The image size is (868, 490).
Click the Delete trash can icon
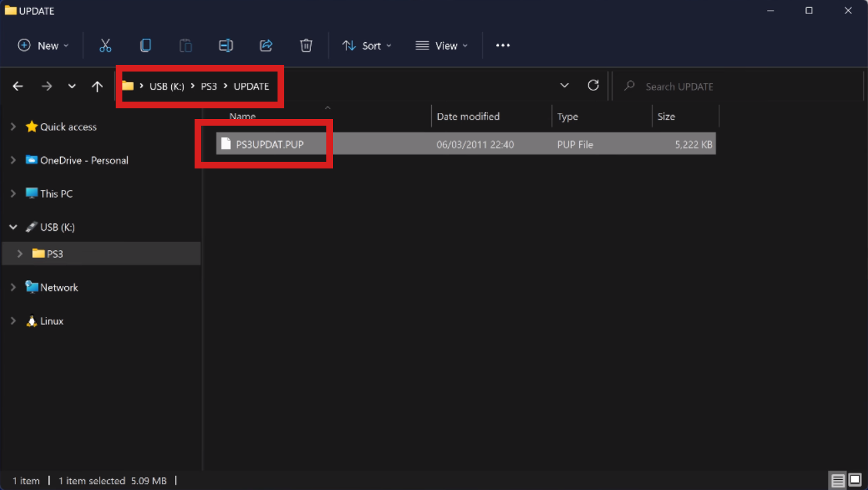point(306,45)
